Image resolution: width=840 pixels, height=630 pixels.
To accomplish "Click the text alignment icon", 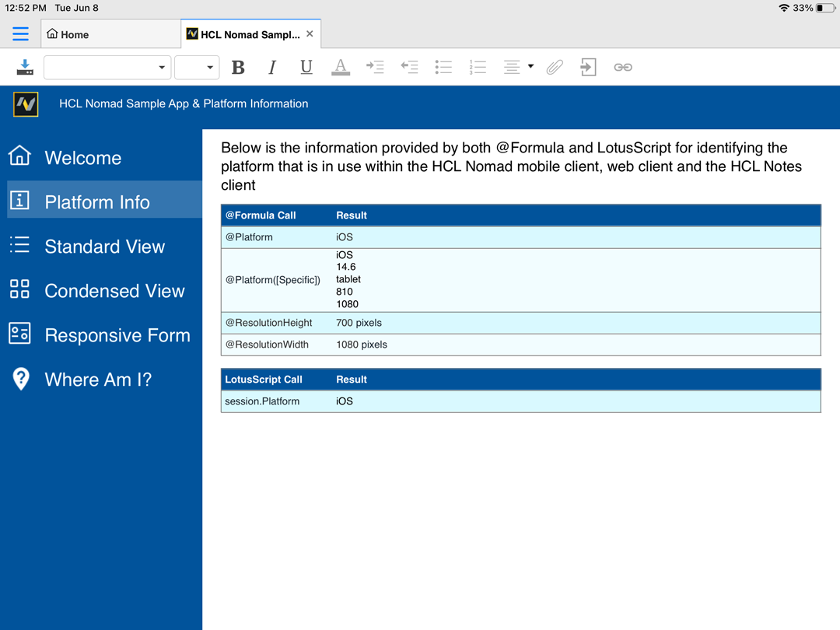I will pos(512,67).
